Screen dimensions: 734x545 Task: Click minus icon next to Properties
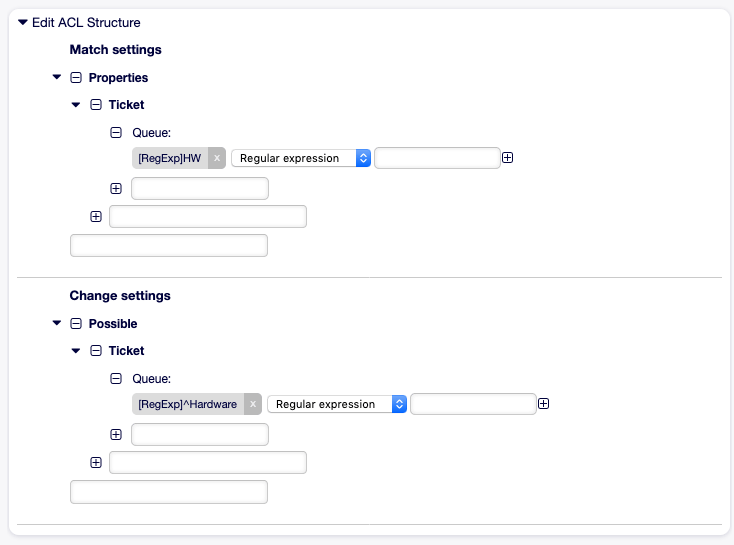pyautogui.click(x=76, y=78)
